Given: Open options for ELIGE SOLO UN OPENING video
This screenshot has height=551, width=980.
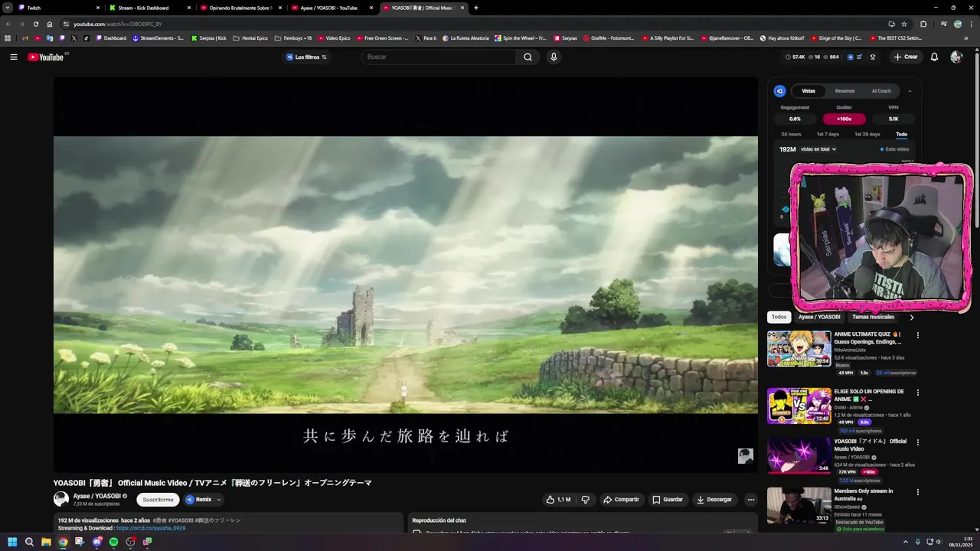Looking at the screenshot, I should click(918, 393).
